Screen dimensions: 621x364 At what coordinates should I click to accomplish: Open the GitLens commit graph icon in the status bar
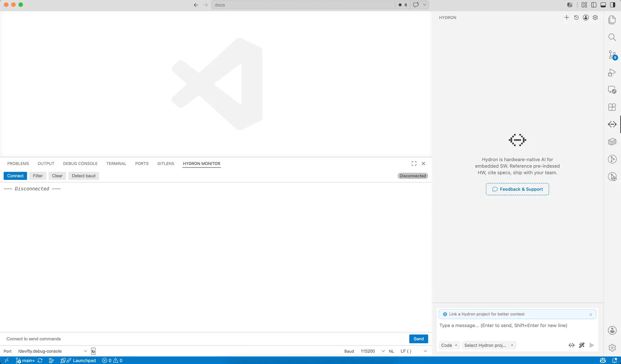[x=51, y=360]
